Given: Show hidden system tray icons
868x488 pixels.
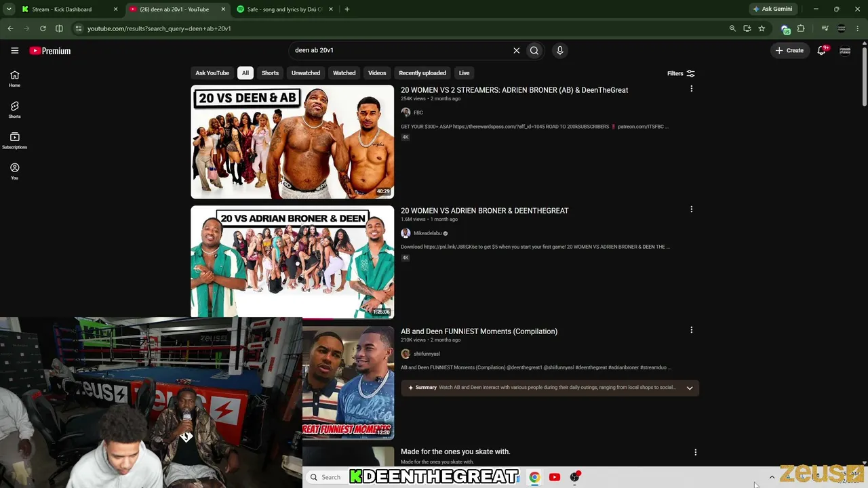Looking at the screenshot, I should point(772,477).
